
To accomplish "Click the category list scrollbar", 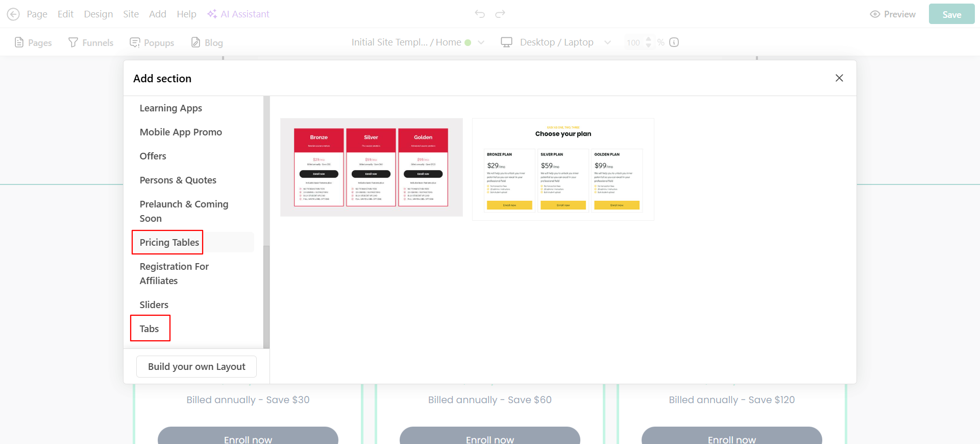I will (266, 296).
